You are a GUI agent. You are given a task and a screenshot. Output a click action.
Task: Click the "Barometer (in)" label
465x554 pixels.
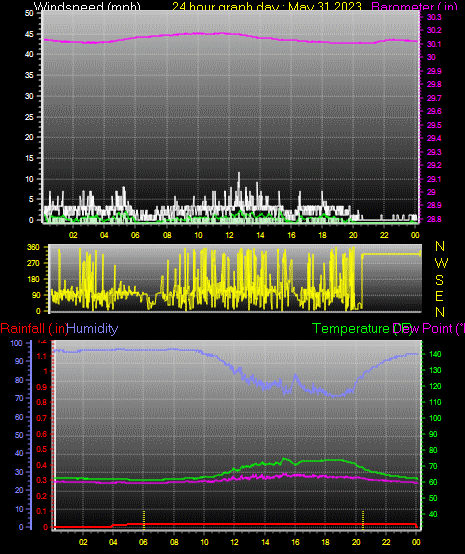[x=414, y=6]
